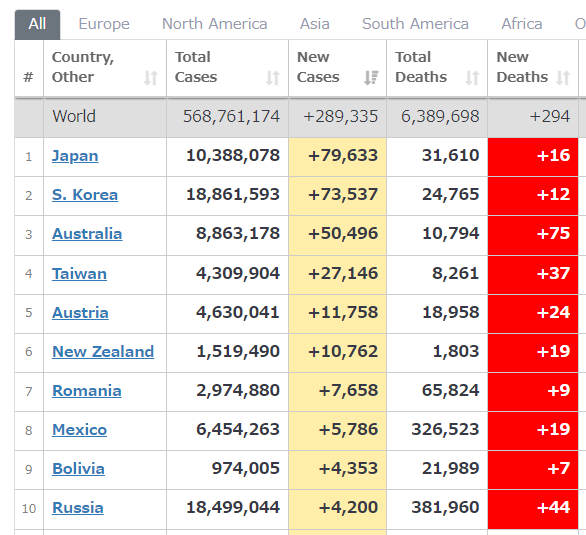Sort by Total Cases column arrows
Screen dimensions: 586x535
coord(273,78)
